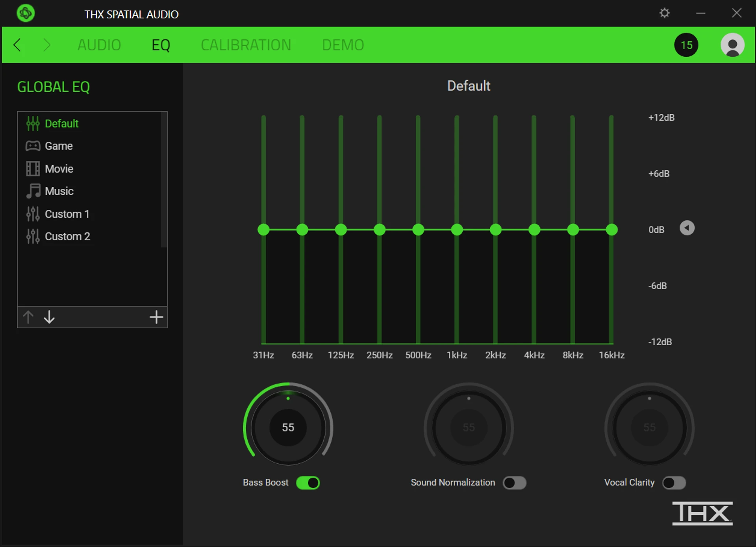756x547 pixels.
Task: Select the EQ tab
Action: pyautogui.click(x=161, y=45)
